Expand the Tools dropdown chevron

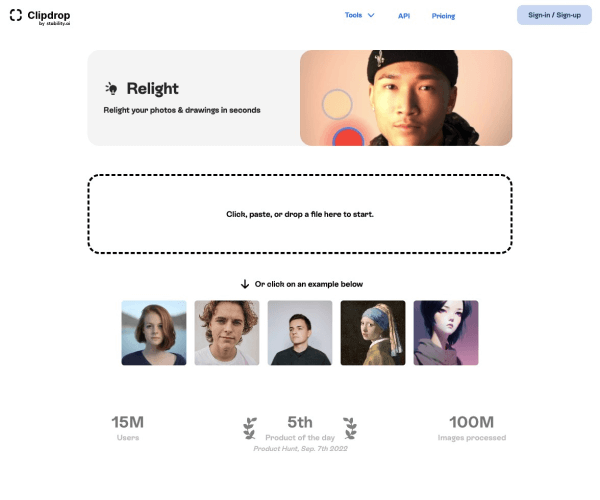coord(371,15)
